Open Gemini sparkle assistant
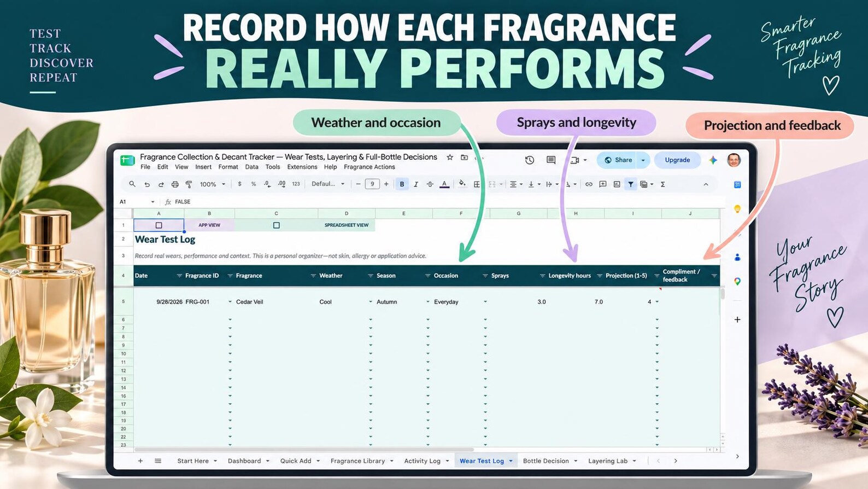 [713, 160]
